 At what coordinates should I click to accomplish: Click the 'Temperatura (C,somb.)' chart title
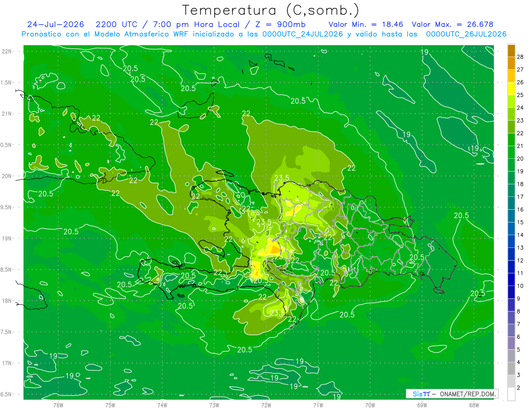pyautogui.click(x=271, y=10)
